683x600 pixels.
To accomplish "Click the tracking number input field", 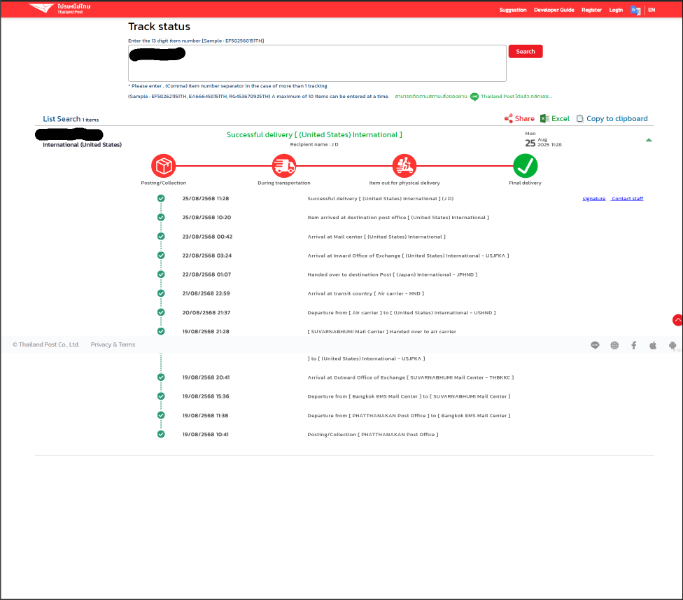I will pyautogui.click(x=317, y=64).
